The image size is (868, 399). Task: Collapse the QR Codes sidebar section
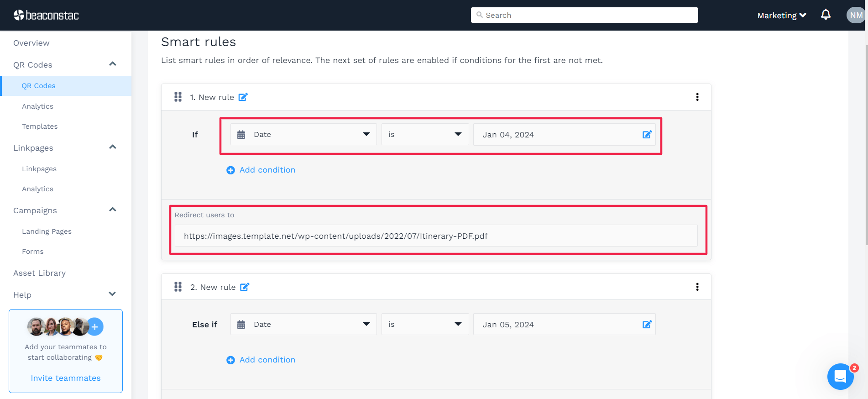112,64
